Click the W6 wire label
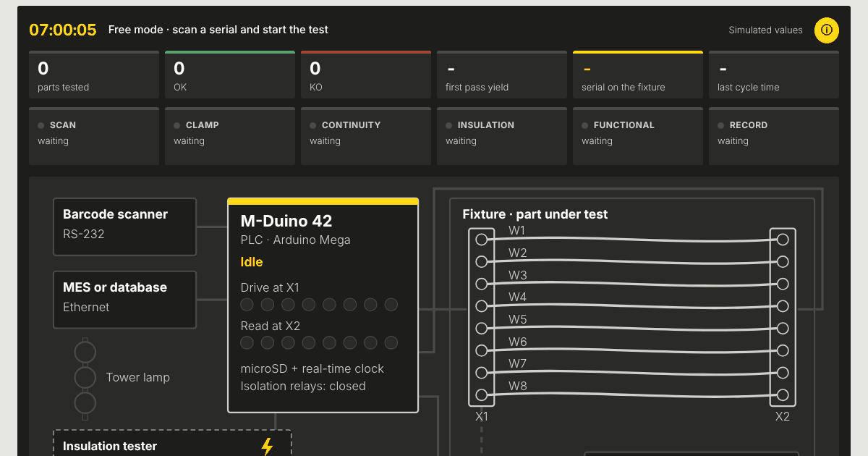868x456 pixels. point(518,342)
